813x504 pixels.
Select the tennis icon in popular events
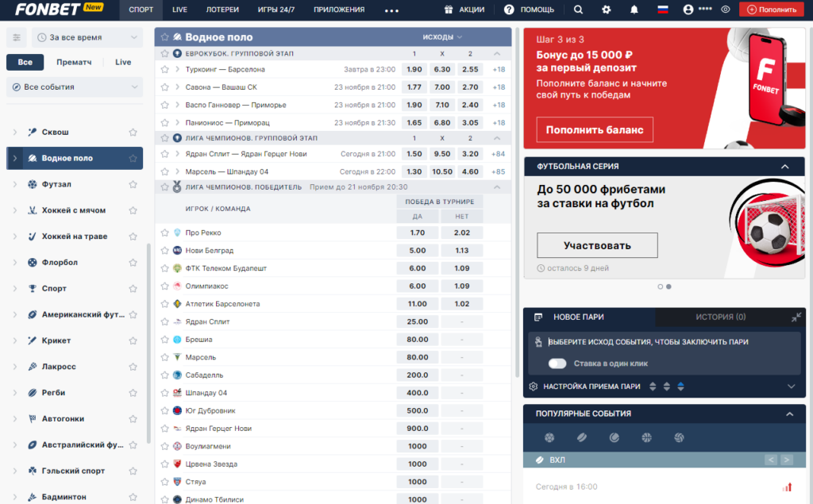pos(615,437)
